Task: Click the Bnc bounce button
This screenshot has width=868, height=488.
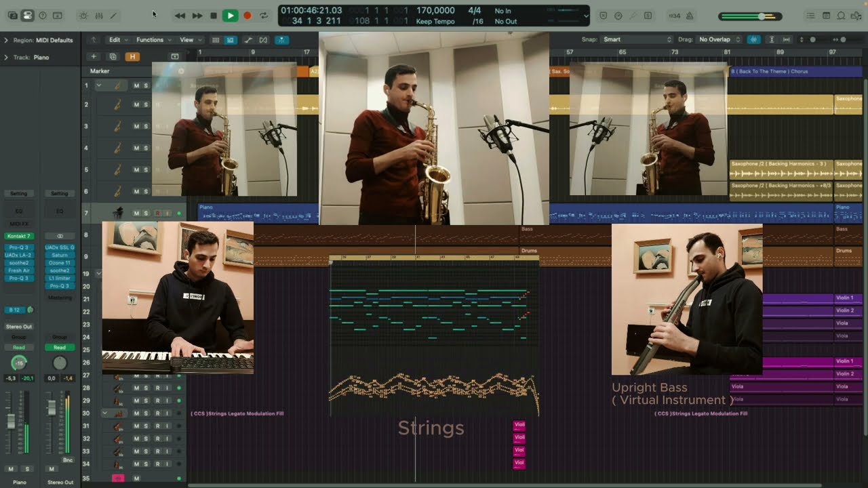Action: tap(68, 460)
